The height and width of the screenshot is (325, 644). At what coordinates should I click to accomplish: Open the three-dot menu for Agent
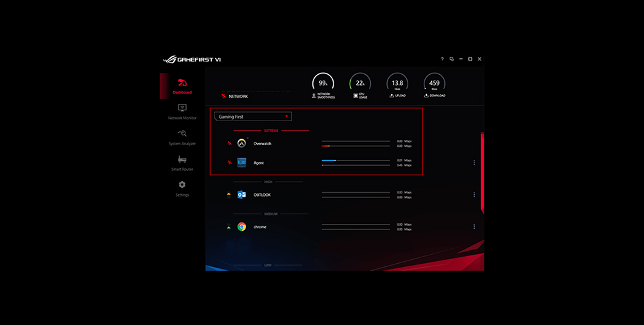(474, 162)
